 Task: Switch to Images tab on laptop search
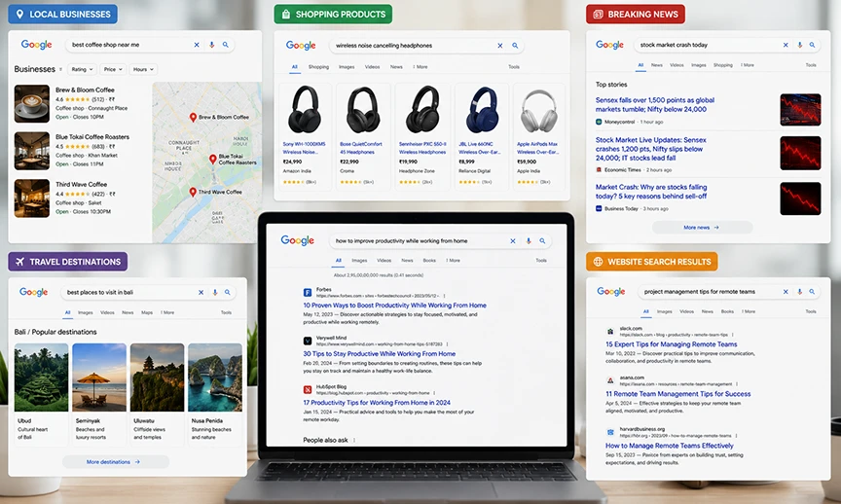[x=359, y=261]
